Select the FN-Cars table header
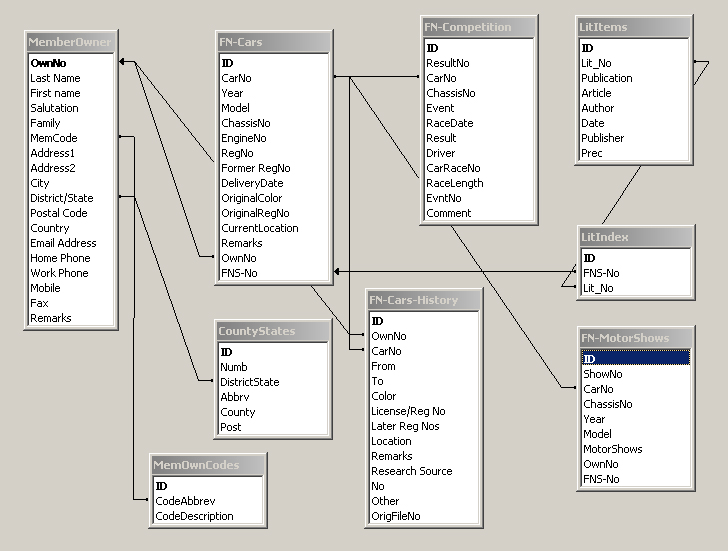The height and width of the screenshot is (551, 728). 274,42
